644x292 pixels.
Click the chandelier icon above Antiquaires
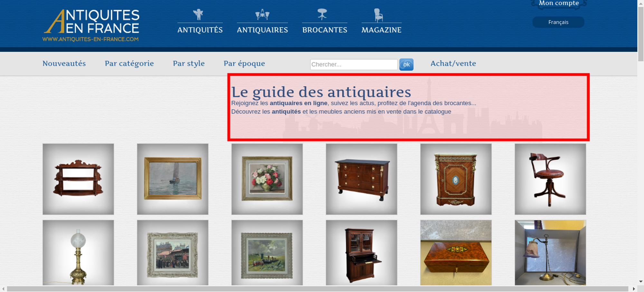coord(262,14)
